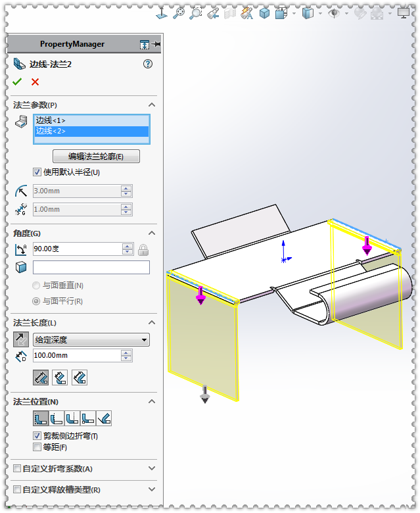Click the View Orientation icon in top toolbar
Viewport: 420px width, 513px height.
(162, 13)
